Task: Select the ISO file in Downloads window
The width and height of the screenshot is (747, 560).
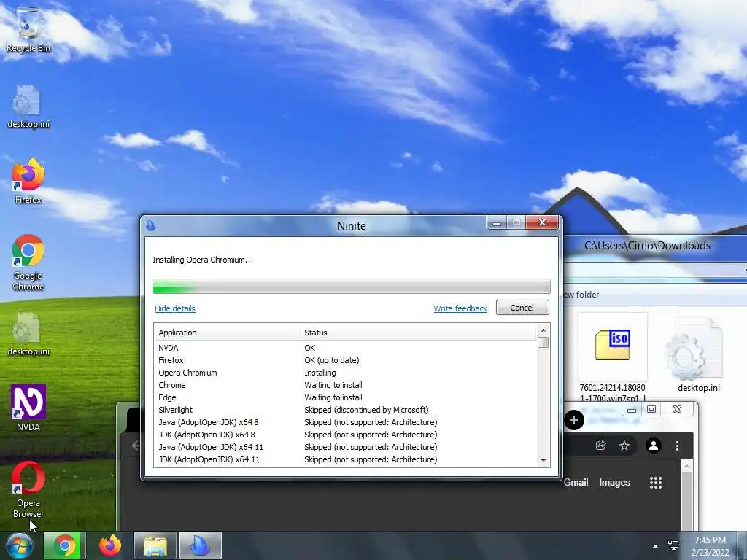Action: point(613,357)
